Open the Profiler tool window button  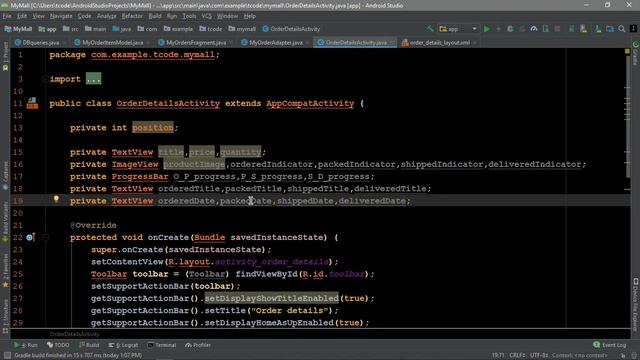(198, 345)
